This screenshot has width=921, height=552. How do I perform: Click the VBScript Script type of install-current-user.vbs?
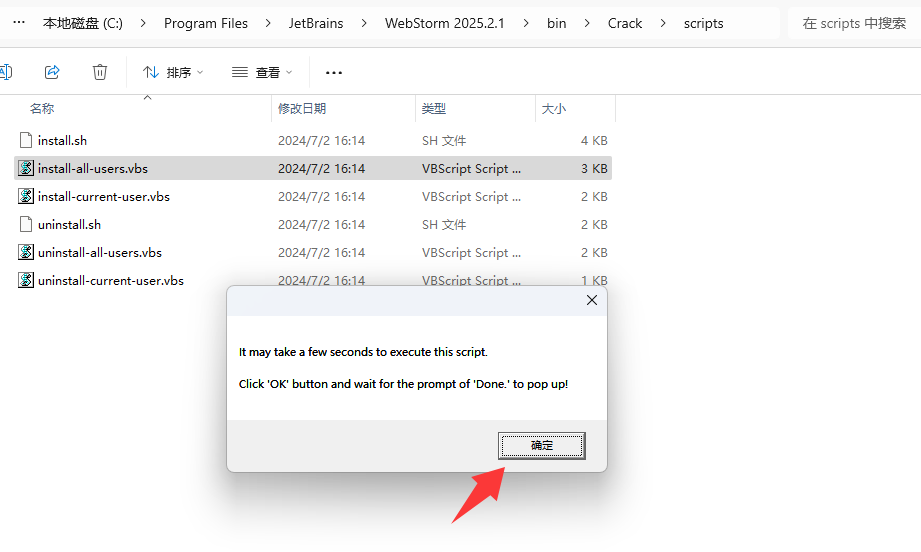471,196
